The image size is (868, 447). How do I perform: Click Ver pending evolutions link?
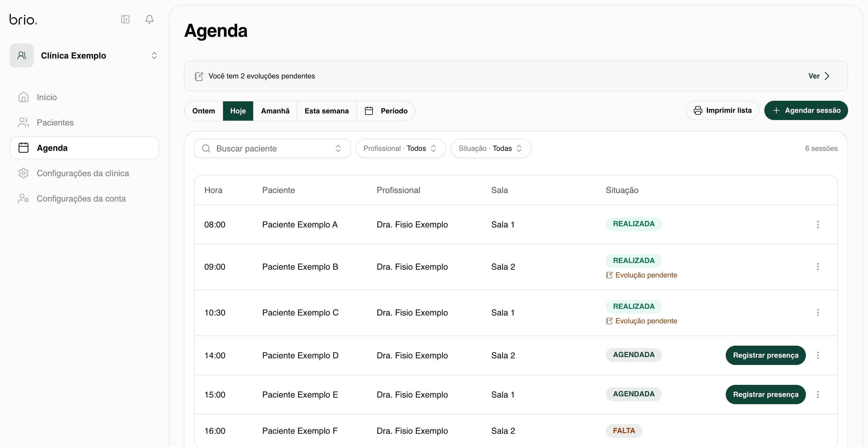(819, 76)
